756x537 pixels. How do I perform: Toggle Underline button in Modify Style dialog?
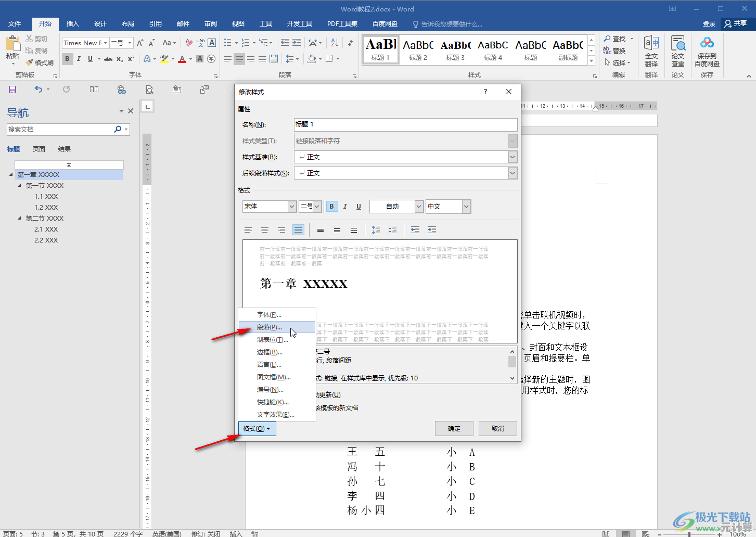(358, 207)
